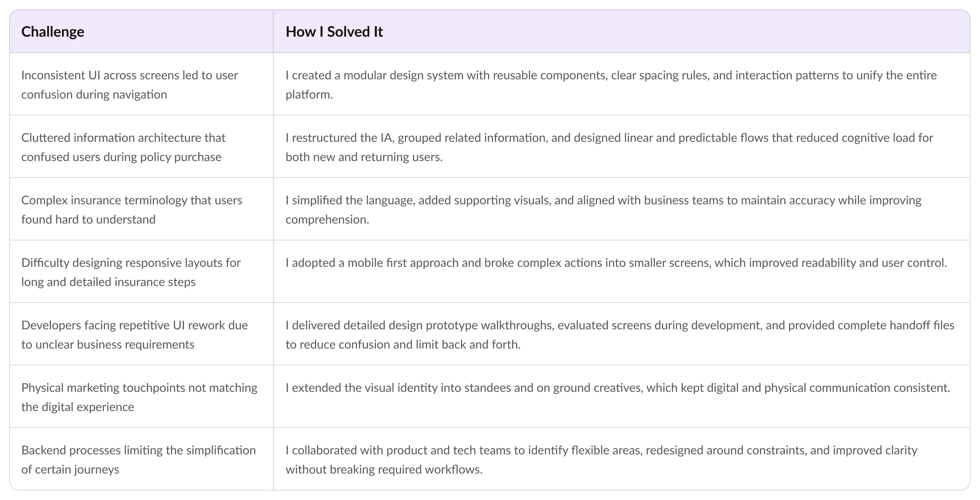This screenshot has width=980, height=500.
Task: Click the "Challenge" column header
Action: coord(52,32)
